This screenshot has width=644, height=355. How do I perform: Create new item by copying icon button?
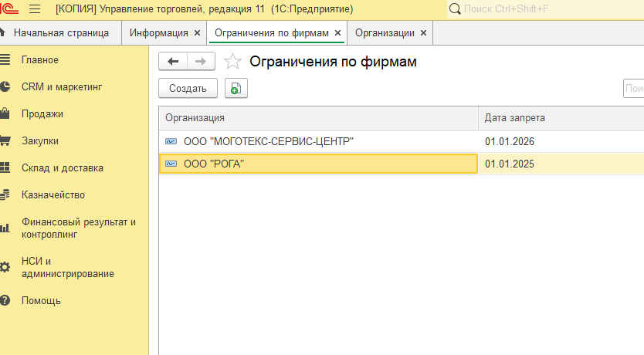click(x=236, y=88)
